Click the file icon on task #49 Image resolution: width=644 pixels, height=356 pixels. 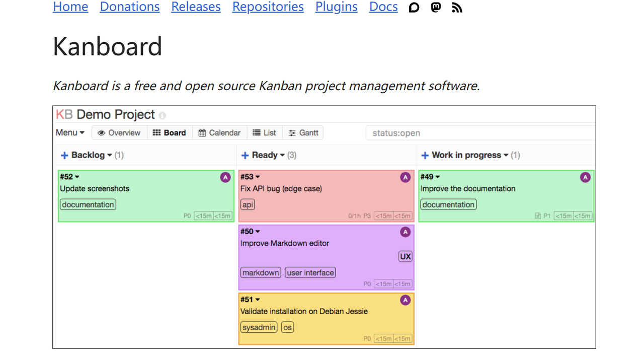538,216
